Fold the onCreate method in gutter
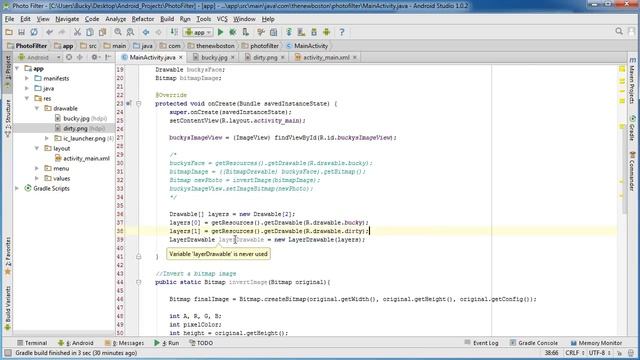The image size is (640, 360). (139, 104)
